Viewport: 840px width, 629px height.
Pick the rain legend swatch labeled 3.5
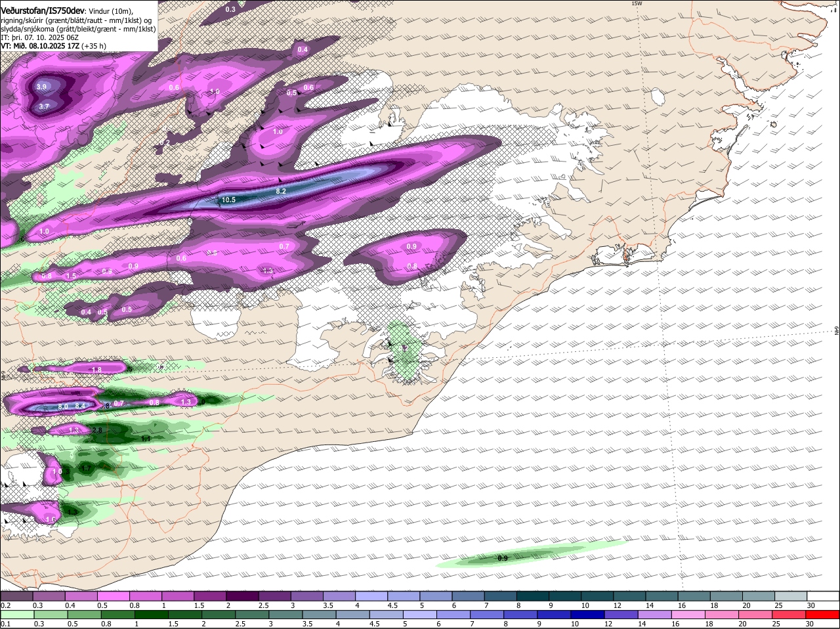click(320, 615)
